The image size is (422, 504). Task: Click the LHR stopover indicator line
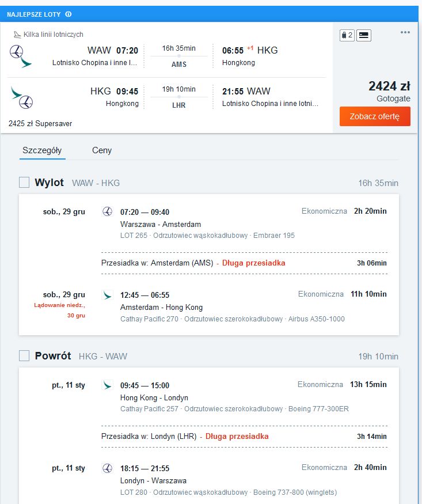point(179,97)
